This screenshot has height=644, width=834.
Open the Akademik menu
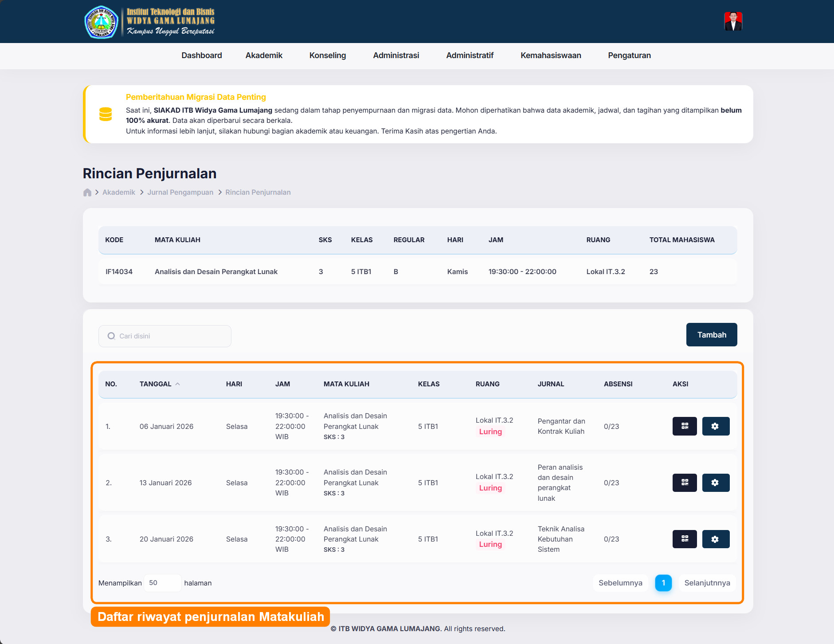[x=264, y=55]
